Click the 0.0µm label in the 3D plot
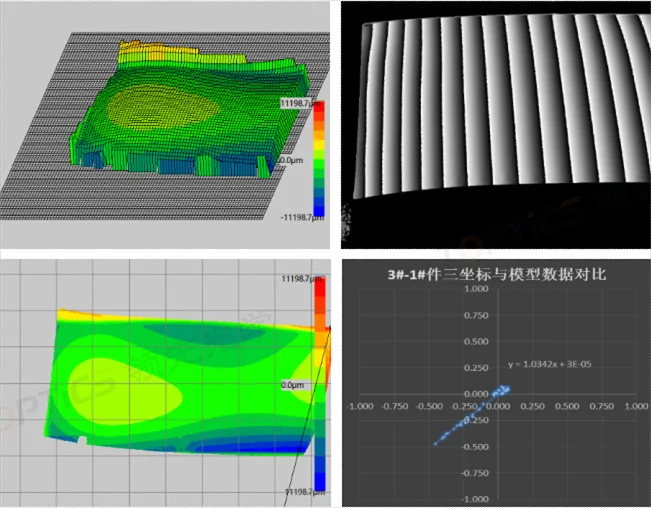Viewport: 651px width, 508px height. coord(291,160)
